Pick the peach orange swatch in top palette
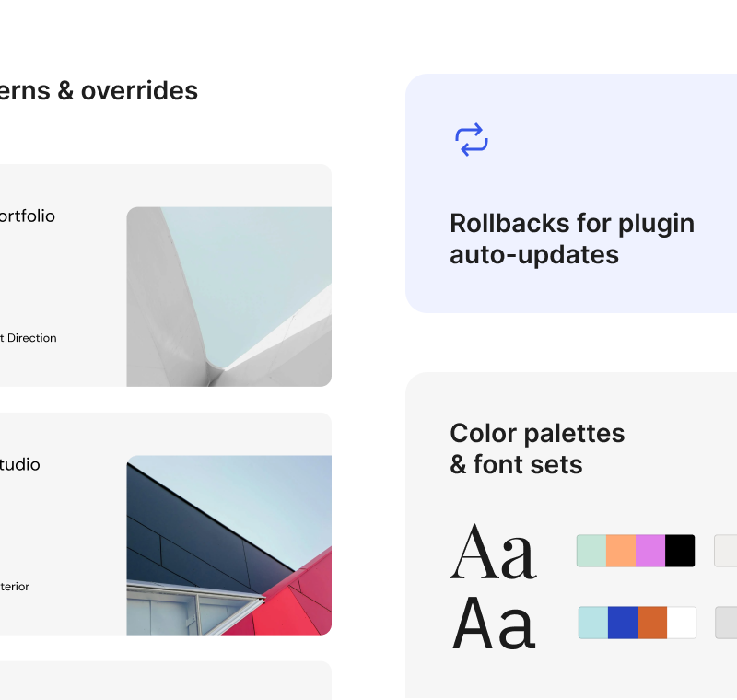 (621, 551)
